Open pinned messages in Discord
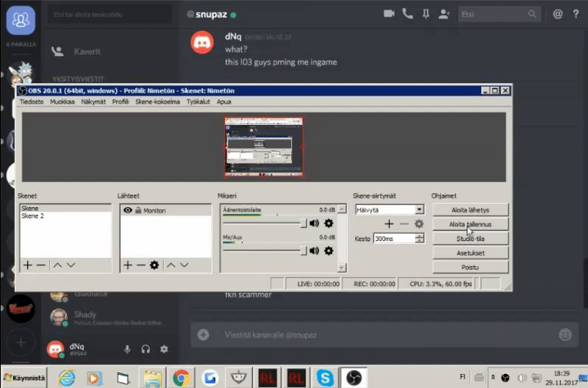Screen dimensions: 588x388 point(426,14)
